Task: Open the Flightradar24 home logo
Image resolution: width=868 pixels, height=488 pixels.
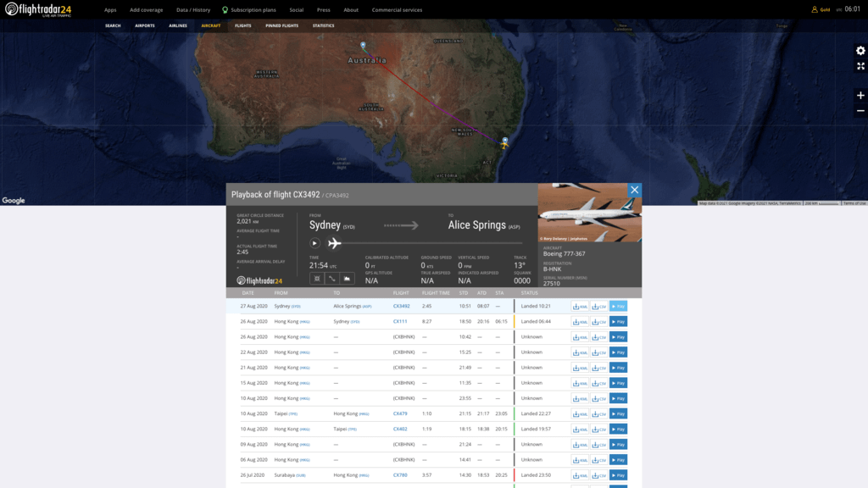Action: tap(38, 9)
